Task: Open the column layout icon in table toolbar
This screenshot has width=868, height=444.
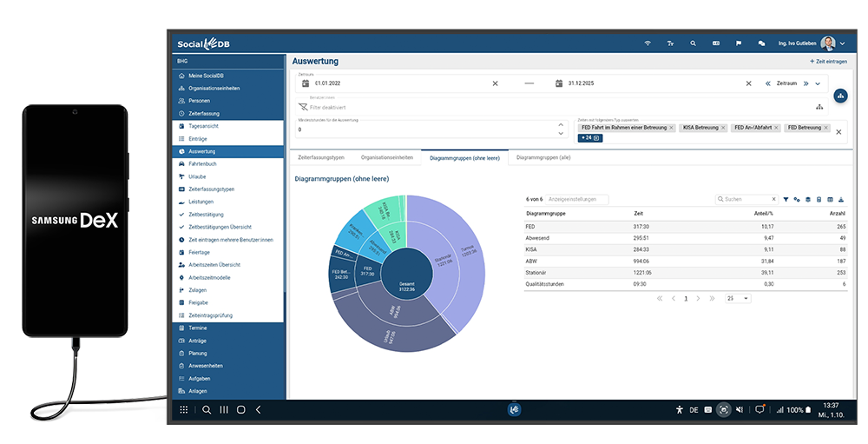Action: [830, 199]
